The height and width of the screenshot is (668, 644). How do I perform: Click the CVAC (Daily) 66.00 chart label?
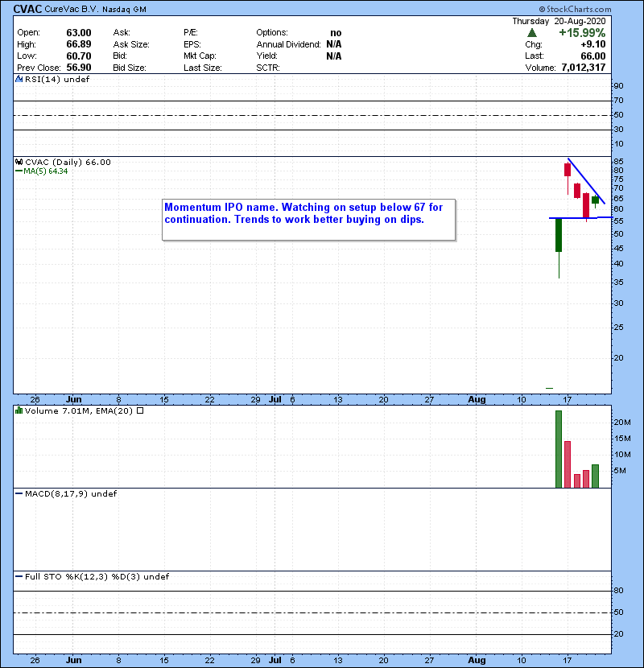tap(68, 162)
